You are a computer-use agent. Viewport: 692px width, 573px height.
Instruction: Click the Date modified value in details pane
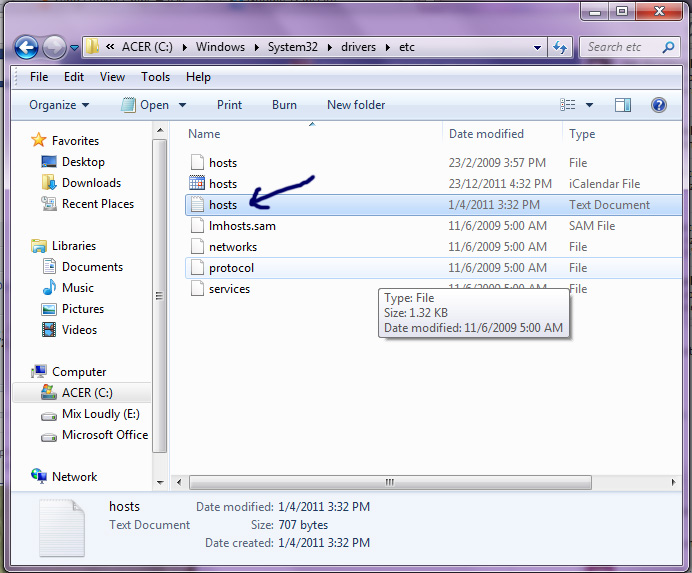coord(324,507)
